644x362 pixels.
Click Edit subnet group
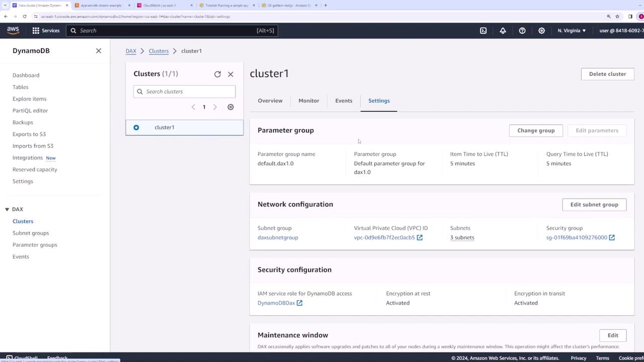click(x=594, y=205)
